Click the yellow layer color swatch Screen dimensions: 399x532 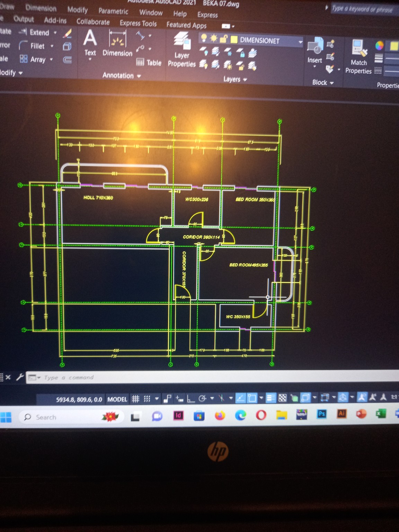coord(234,39)
